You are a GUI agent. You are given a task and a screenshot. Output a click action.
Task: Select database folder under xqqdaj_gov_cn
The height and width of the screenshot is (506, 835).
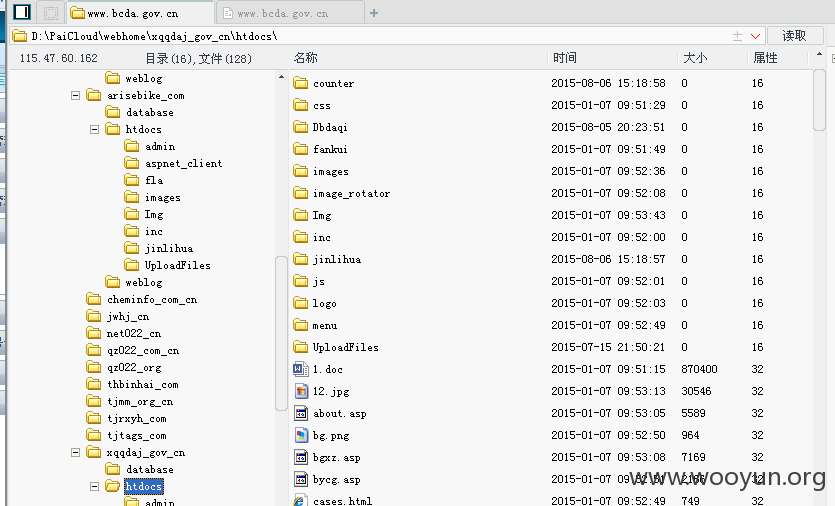pos(150,469)
